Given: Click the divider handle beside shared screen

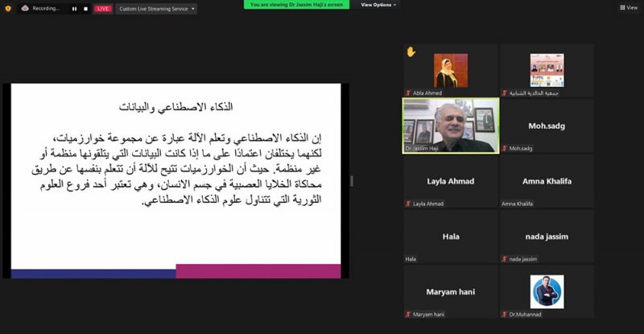Looking at the screenshot, I should click(352, 181).
